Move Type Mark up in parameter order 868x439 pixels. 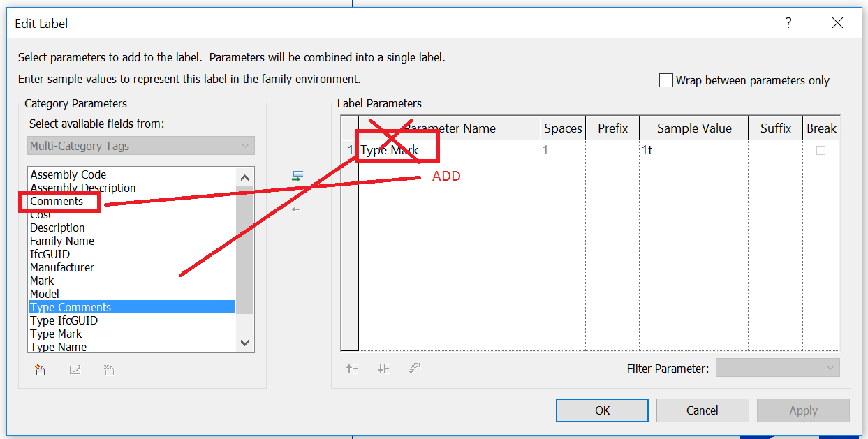pyautogui.click(x=352, y=368)
